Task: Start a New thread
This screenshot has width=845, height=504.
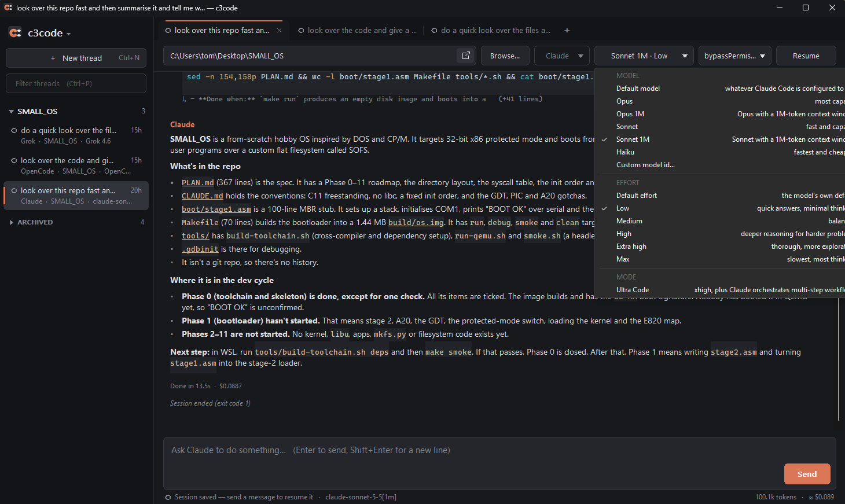Action: pos(76,58)
